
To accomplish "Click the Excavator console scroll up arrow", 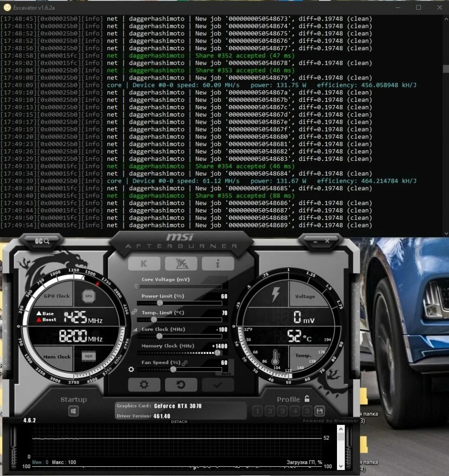I will click(446, 19).
